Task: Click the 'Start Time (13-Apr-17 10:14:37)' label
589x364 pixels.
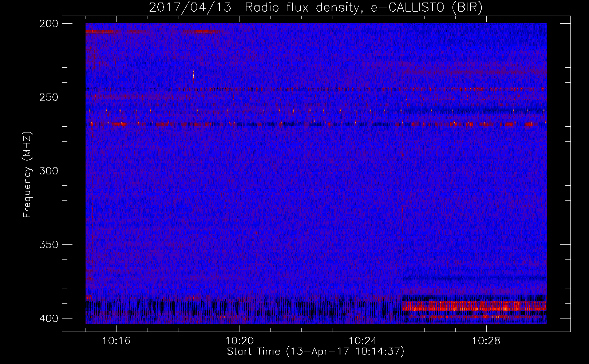Action: click(316, 352)
